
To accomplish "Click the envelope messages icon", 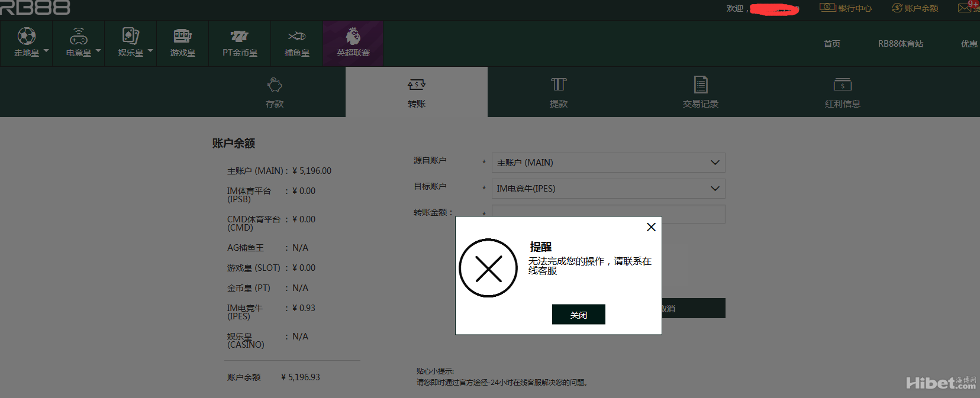I will [x=965, y=8].
